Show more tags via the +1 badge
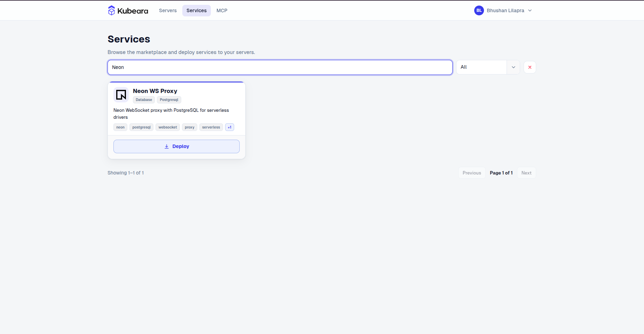The width and height of the screenshot is (644, 334). (230, 127)
